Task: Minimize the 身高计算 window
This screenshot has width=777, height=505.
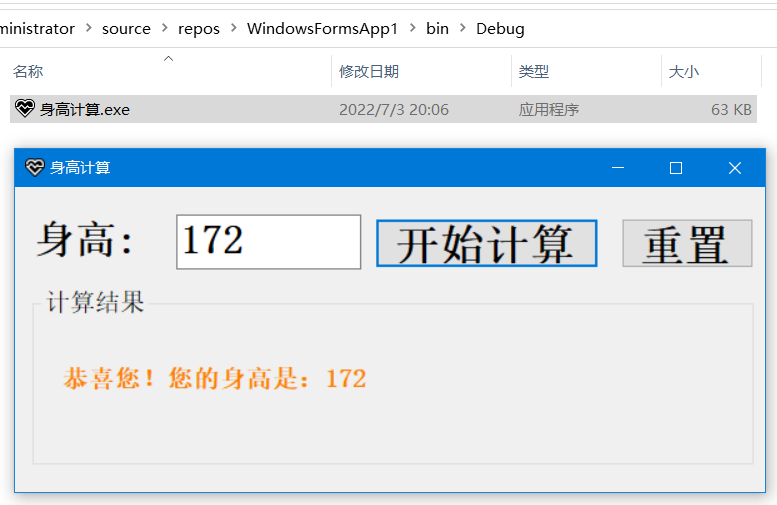Action: [x=618, y=168]
